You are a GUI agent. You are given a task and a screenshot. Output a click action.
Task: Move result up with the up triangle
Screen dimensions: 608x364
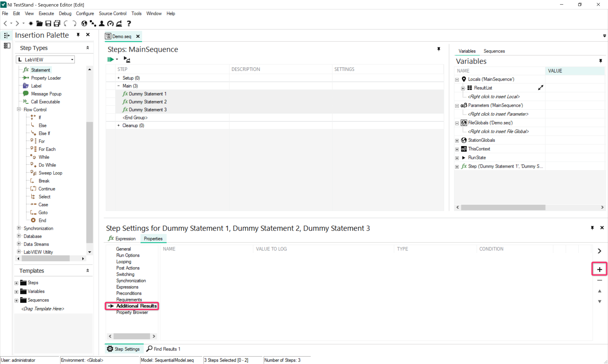pyautogui.click(x=599, y=291)
